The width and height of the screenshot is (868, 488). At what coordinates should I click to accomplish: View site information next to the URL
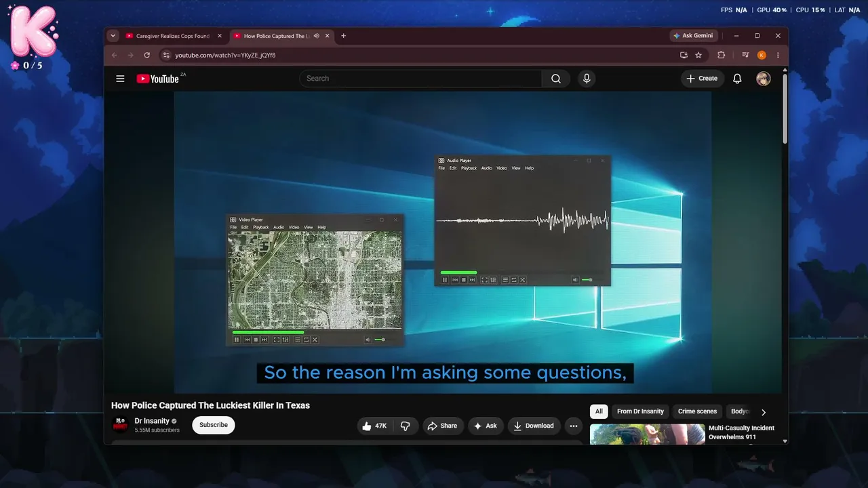[166, 55]
